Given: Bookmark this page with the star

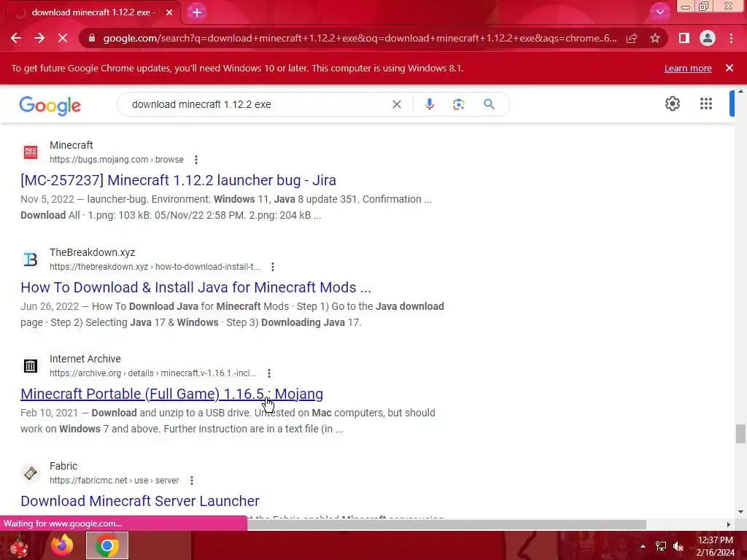Looking at the screenshot, I should [655, 38].
